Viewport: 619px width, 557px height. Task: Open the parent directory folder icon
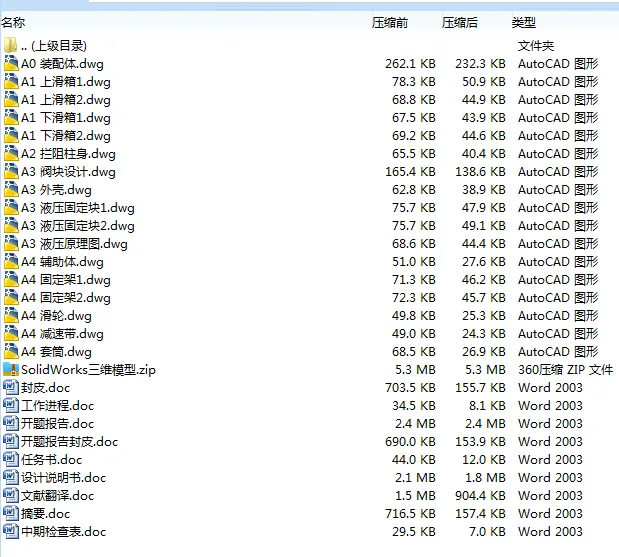pyautogui.click(x=11, y=45)
